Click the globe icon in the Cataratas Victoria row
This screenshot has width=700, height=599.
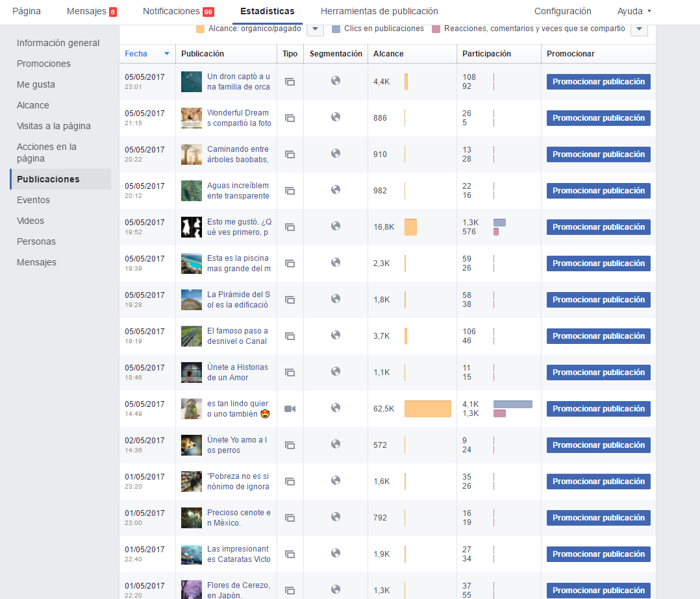coord(336,553)
